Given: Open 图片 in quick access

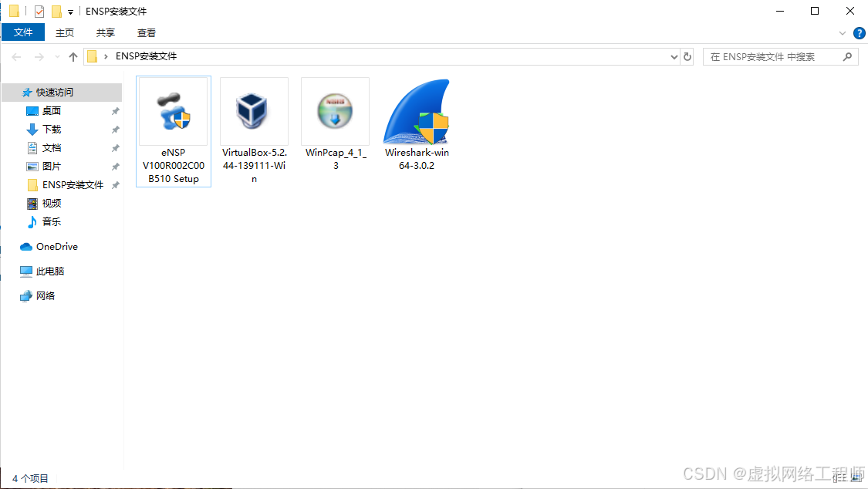Looking at the screenshot, I should [x=52, y=167].
